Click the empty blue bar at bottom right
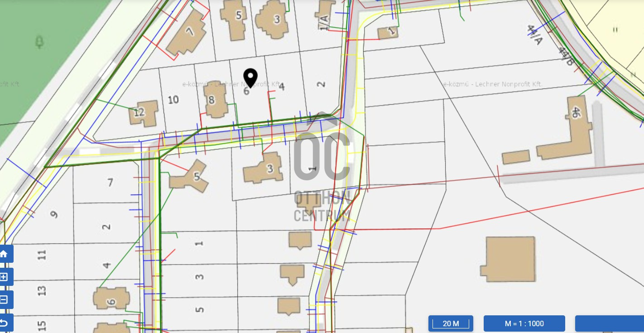This screenshot has width=644, height=333. (609, 323)
